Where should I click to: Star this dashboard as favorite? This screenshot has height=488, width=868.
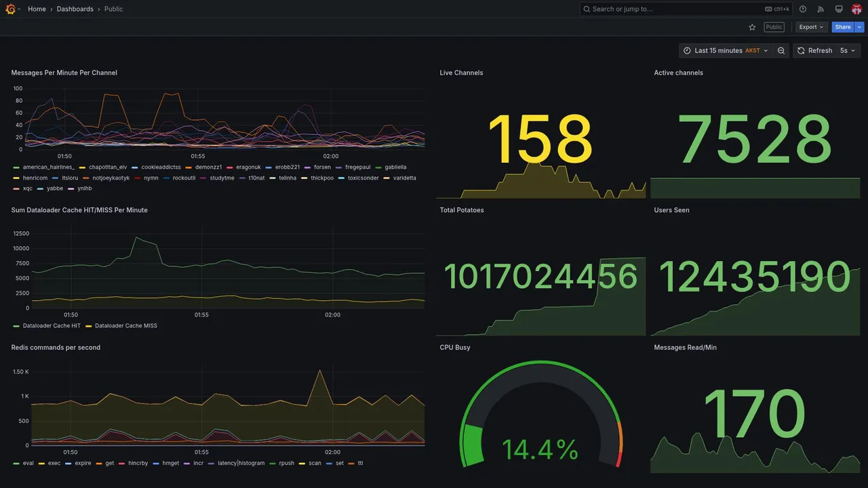[752, 27]
